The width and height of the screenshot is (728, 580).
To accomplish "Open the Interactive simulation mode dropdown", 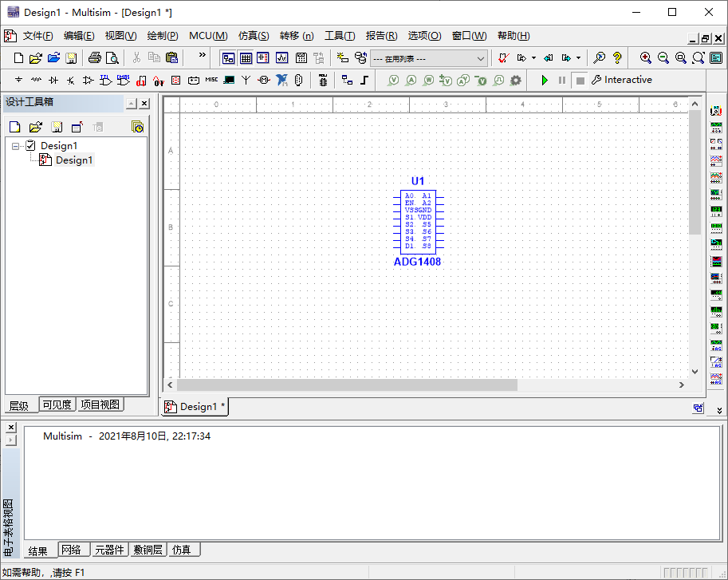I will 630,80.
